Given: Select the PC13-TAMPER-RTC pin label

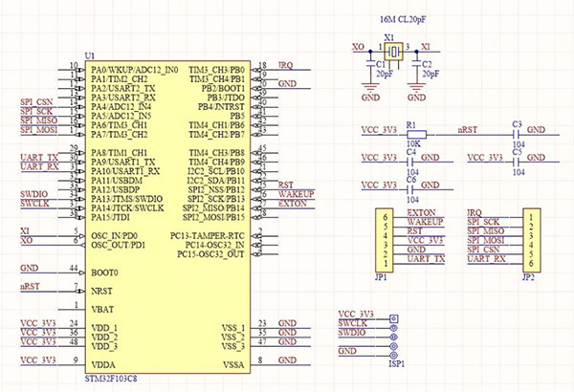Looking at the screenshot, I should point(210,235).
